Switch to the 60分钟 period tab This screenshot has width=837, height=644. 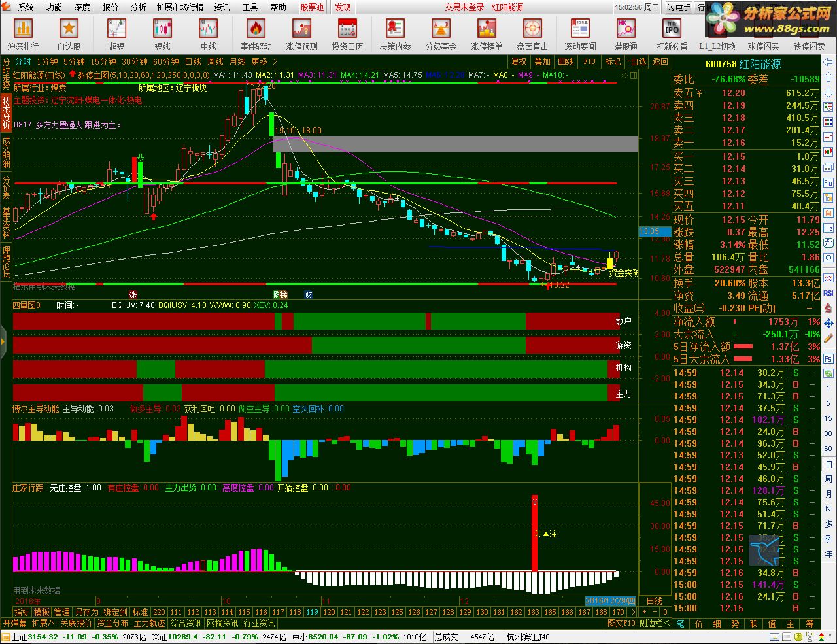point(166,61)
